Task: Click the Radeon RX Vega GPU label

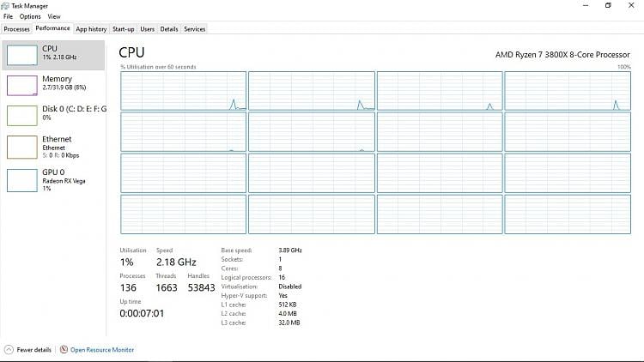Action: (64, 181)
